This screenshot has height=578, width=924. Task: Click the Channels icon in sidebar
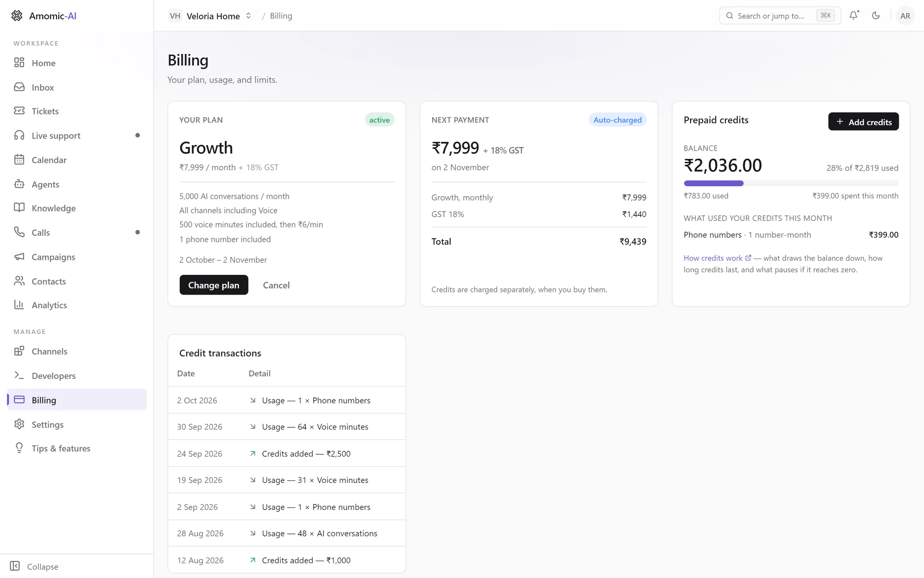pos(19,351)
